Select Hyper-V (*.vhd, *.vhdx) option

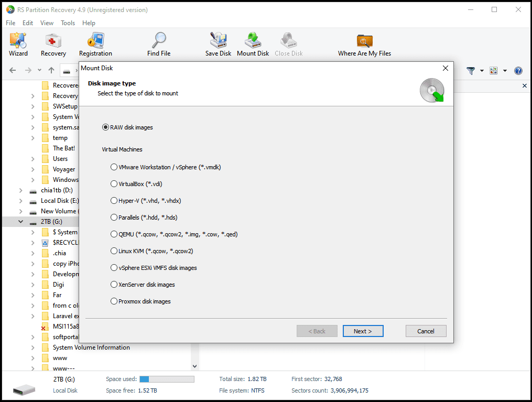pyautogui.click(x=146, y=201)
